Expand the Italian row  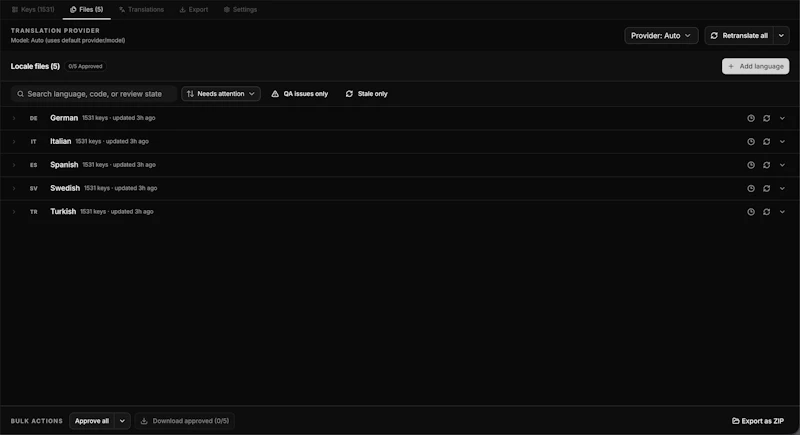[14, 142]
